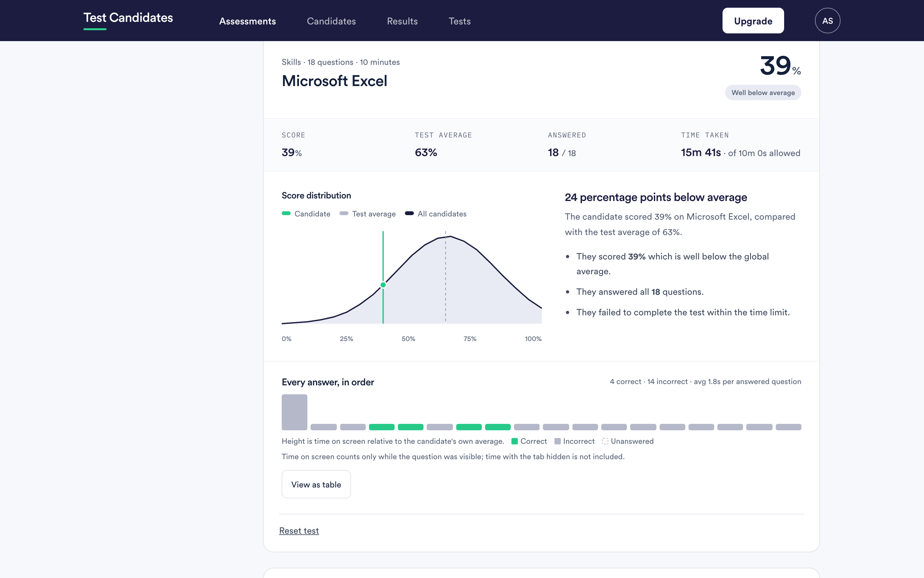Click the Reset test link
Screen dimensions: 924x578
click(x=299, y=530)
